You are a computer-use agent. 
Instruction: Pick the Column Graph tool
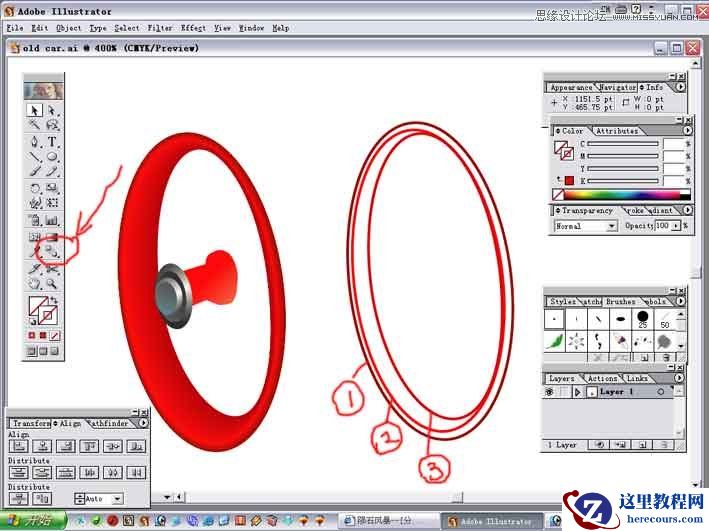coord(52,221)
